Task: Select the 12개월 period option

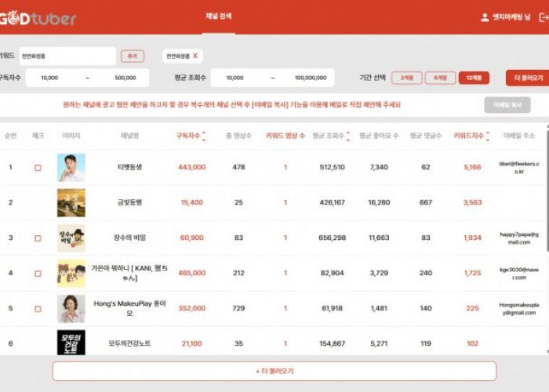Action: (x=474, y=78)
